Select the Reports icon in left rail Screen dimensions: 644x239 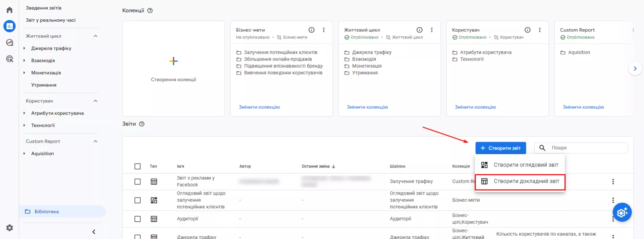10,26
